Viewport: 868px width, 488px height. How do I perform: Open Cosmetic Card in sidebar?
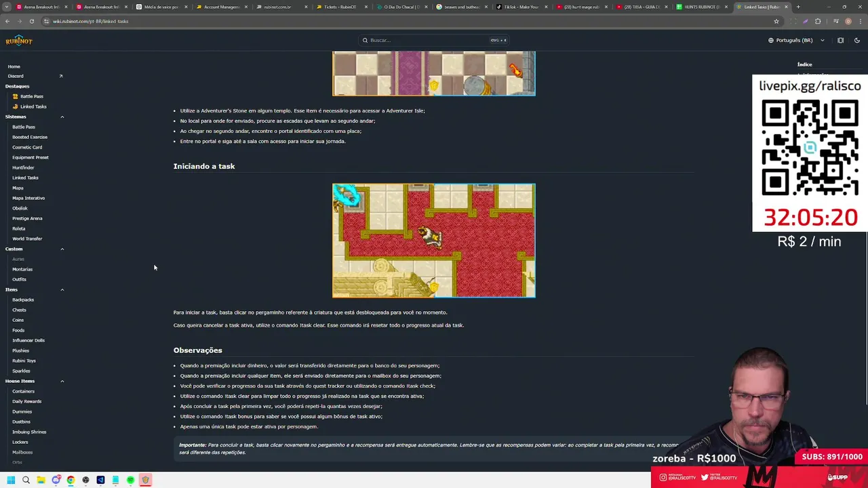pyautogui.click(x=27, y=147)
